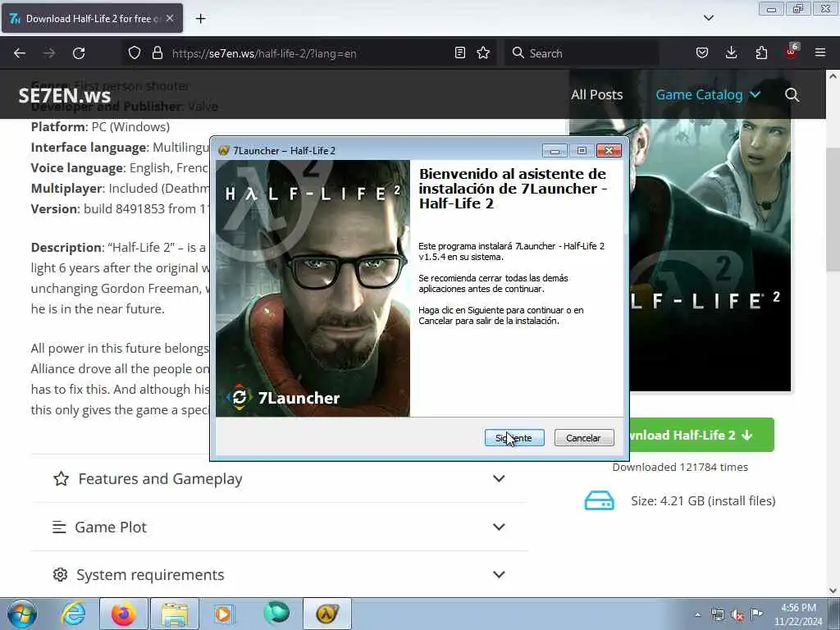
Task: Select the Download Half-Life 2 tab
Action: (92, 18)
